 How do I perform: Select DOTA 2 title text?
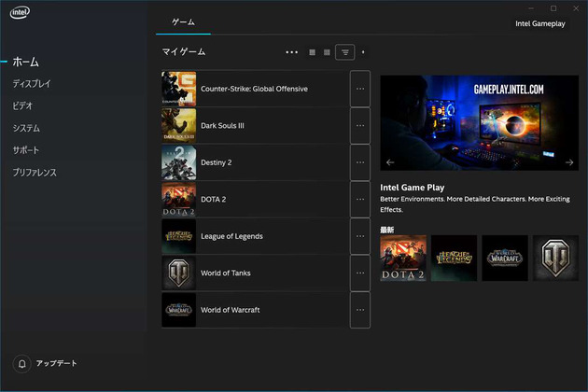coord(214,199)
